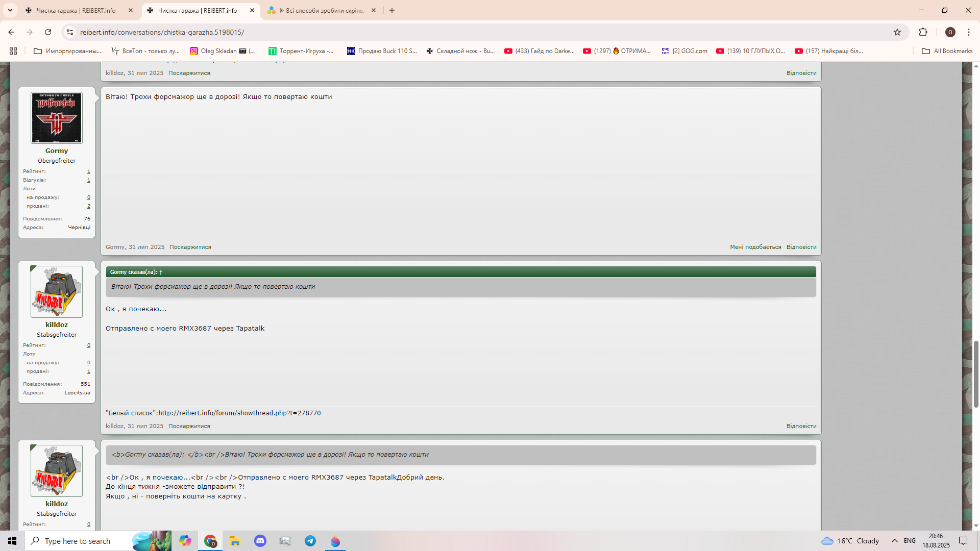This screenshot has height=551, width=980.
Task: Show hidden system tray icons chevron
Action: (x=894, y=541)
